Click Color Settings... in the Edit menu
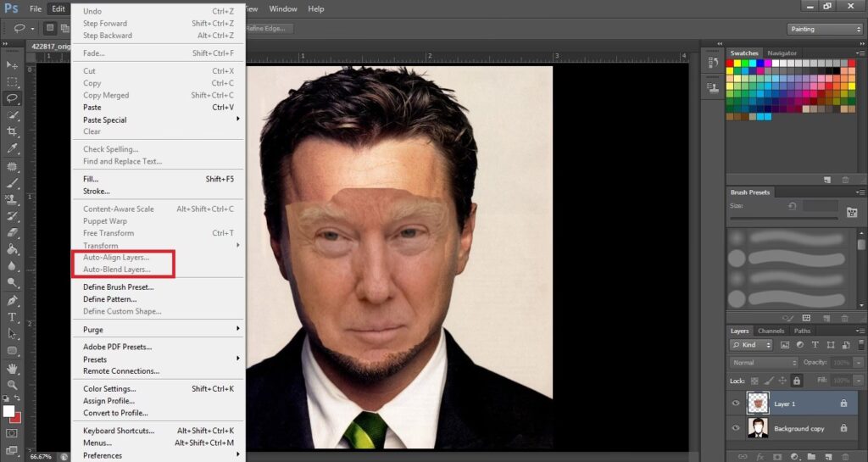Screen dimensions: 868x462 pos(109,389)
